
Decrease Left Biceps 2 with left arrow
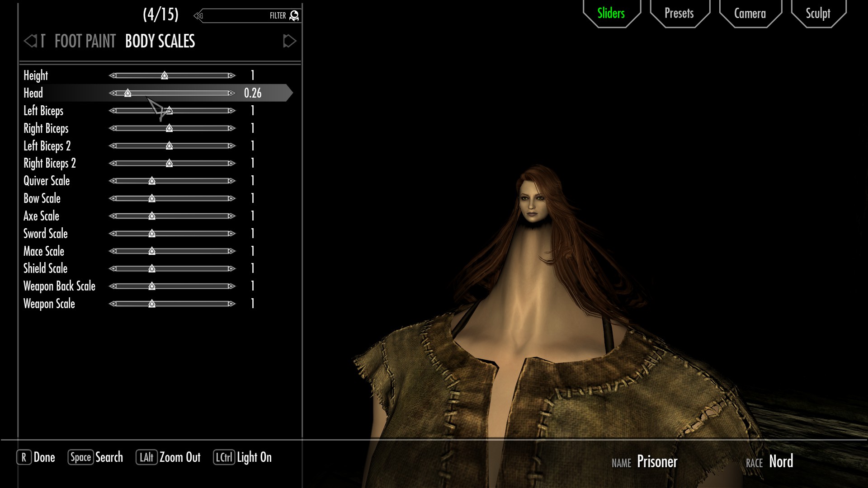point(113,145)
